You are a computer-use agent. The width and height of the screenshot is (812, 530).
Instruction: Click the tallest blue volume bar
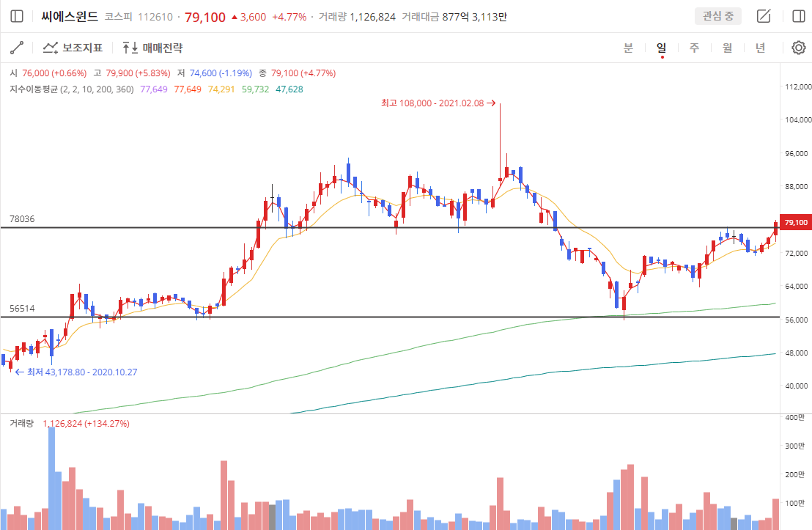pyautogui.click(x=52, y=478)
